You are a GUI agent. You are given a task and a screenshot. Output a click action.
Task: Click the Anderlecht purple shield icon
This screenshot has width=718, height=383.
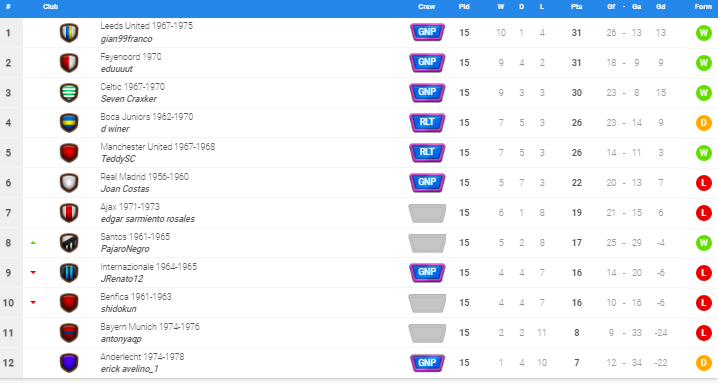(69, 363)
